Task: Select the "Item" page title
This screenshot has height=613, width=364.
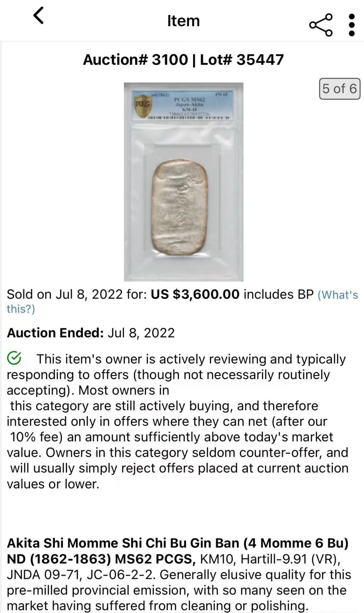Action: pos(183,21)
